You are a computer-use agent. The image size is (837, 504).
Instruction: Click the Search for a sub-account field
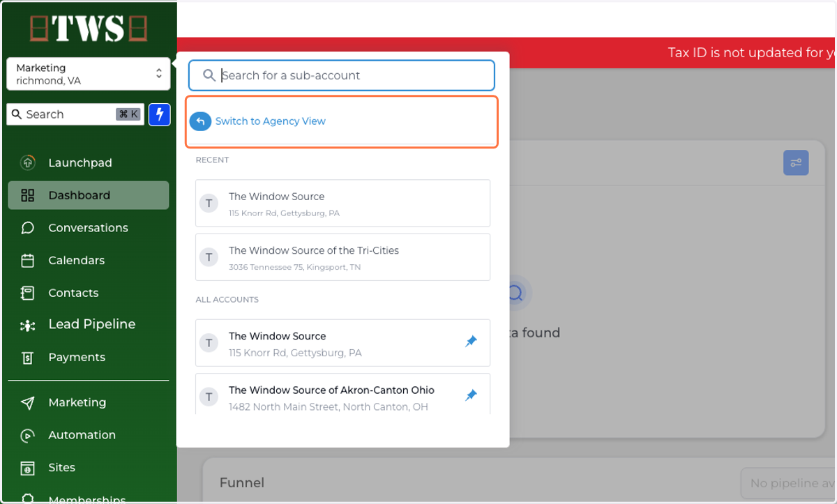pos(342,75)
